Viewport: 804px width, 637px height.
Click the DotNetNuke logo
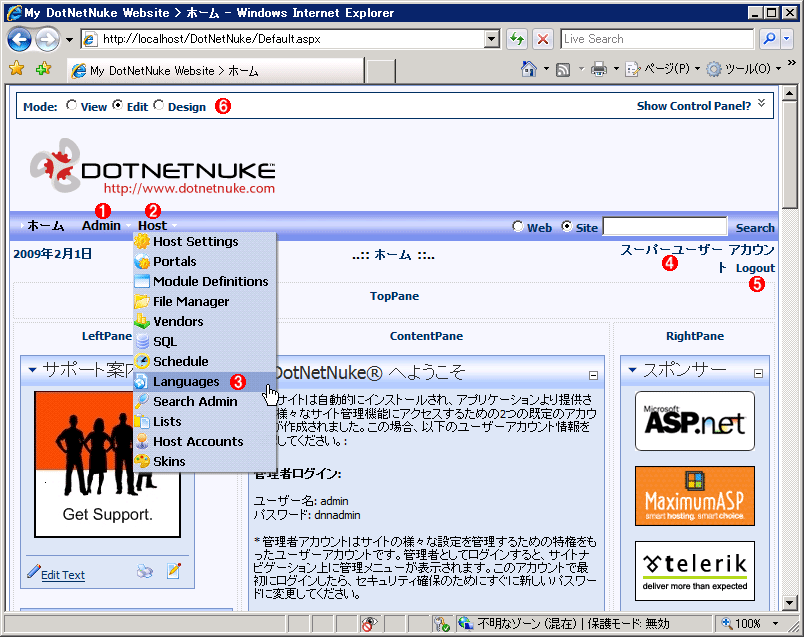[153, 166]
